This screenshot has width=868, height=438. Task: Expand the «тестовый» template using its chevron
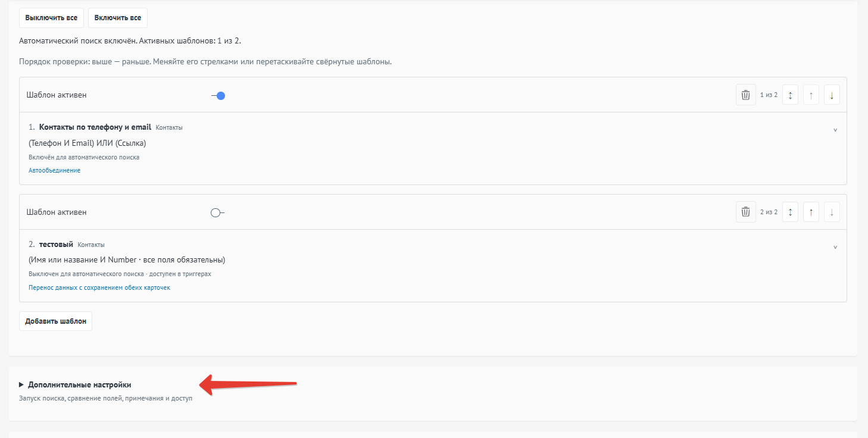pos(835,247)
